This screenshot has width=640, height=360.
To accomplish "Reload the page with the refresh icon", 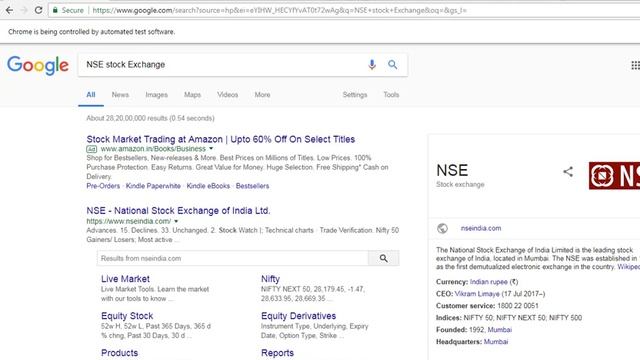I will point(38,10).
